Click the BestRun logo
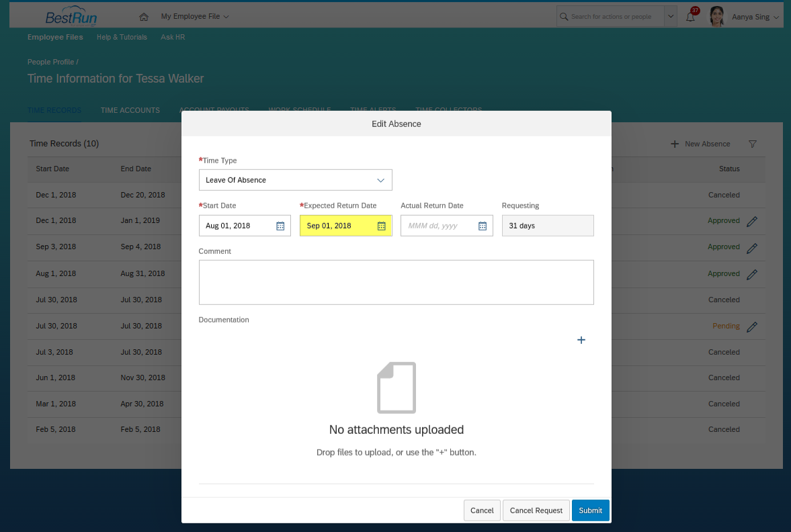 71,17
